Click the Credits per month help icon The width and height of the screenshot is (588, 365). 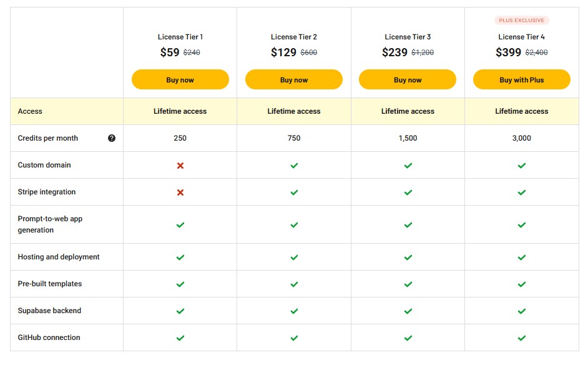point(111,138)
